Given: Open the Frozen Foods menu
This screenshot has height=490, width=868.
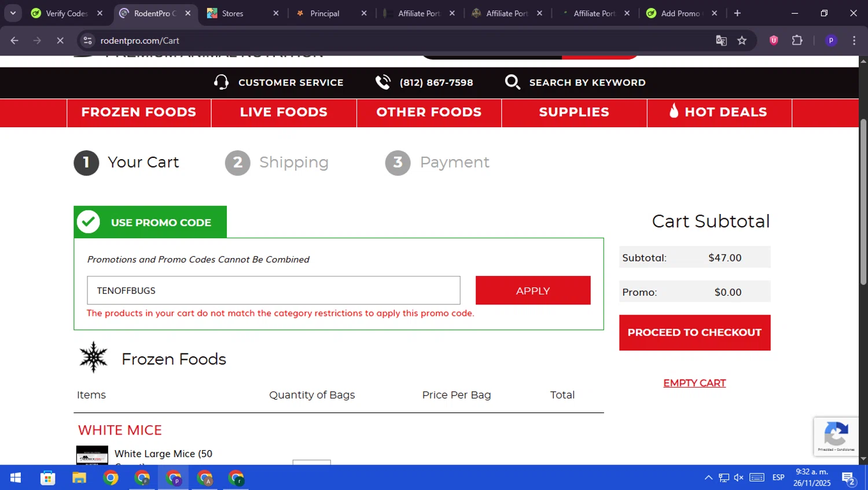Looking at the screenshot, I should coord(139,112).
